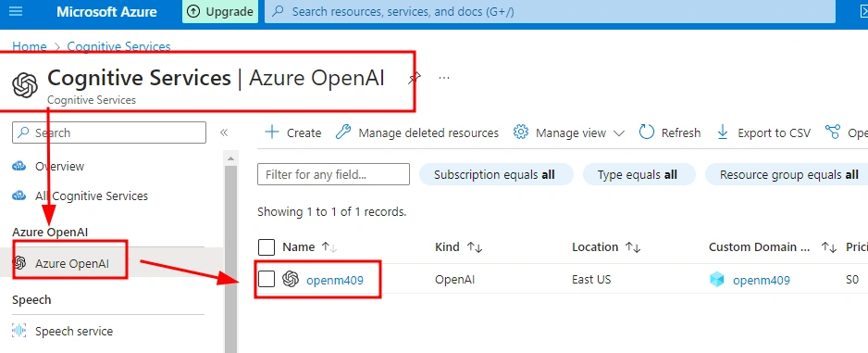Click the Manage view gear icon

(x=520, y=132)
